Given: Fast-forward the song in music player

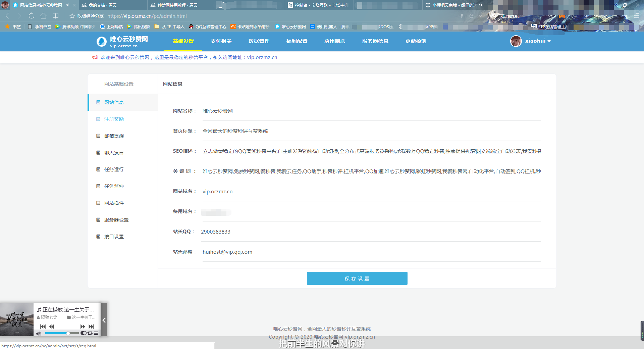Looking at the screenshot, I should 83,327.
